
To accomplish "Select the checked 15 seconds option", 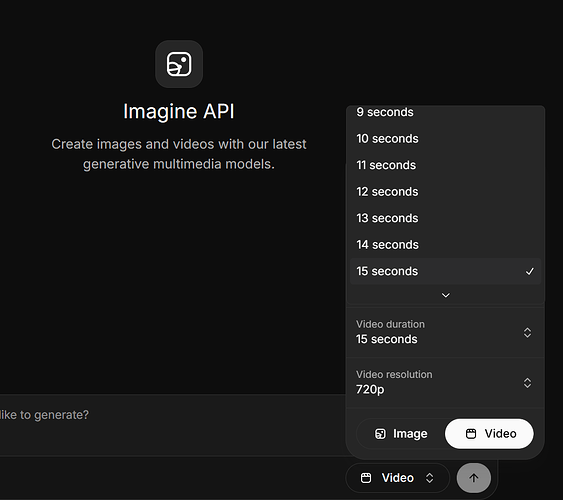I will [x=445, y=271].
